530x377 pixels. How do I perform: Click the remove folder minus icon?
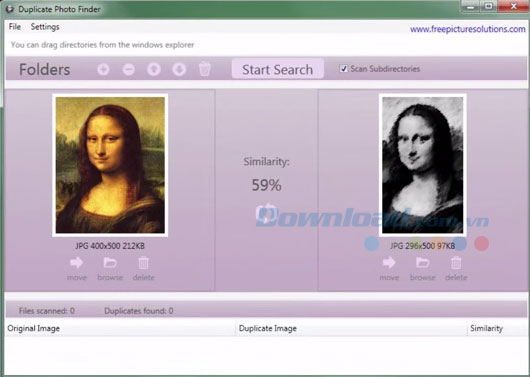click(x=128, y=69)
